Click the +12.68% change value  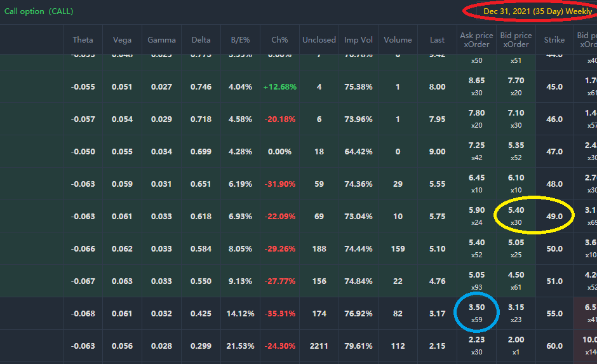[280, 87]
